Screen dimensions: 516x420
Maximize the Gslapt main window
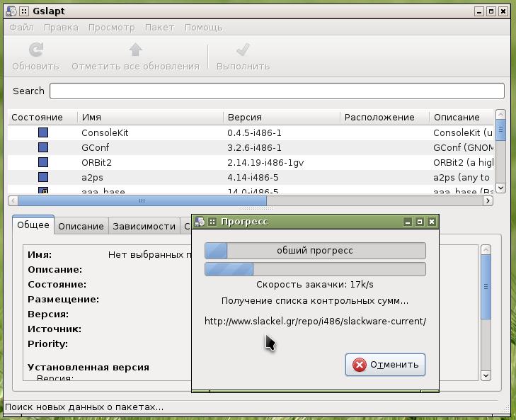pyautogui.click(x=491, y=11)
